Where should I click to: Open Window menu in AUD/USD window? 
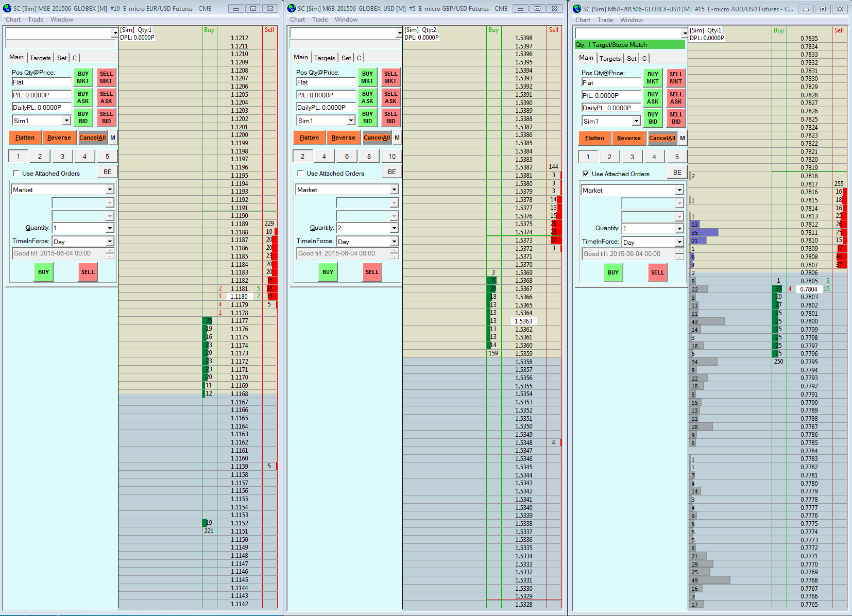[x=632, y=20]
